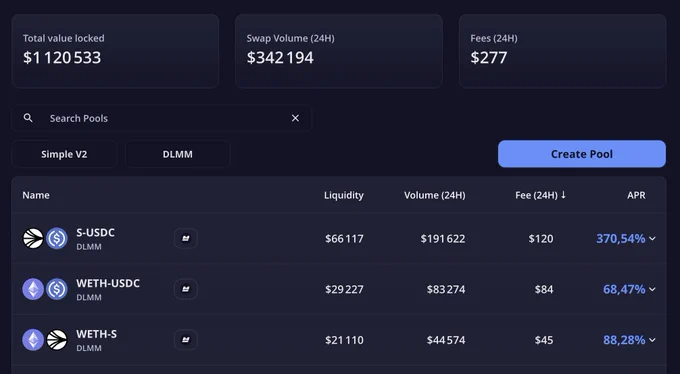
Task: Click the 68,47% APR value
Action: click(x=624, y=289)
